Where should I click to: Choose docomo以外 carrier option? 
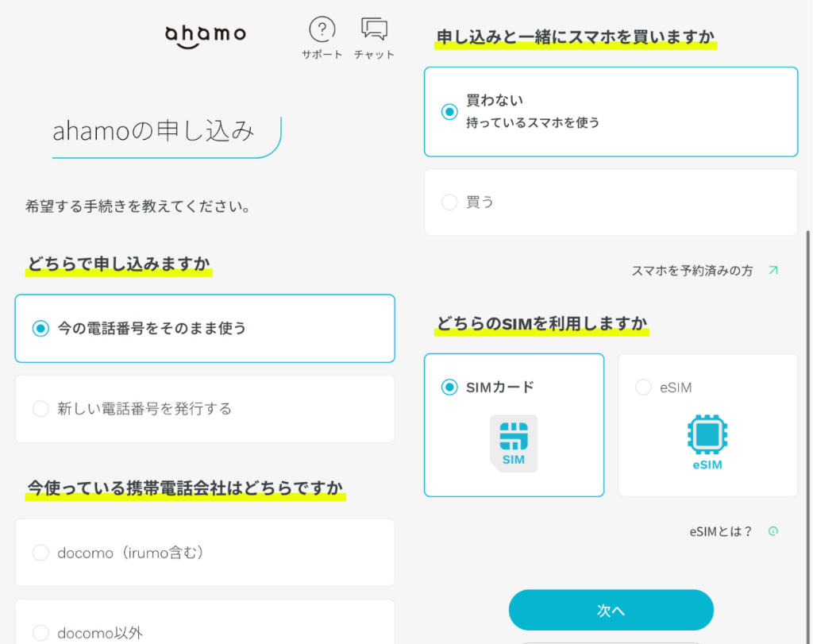205,623
